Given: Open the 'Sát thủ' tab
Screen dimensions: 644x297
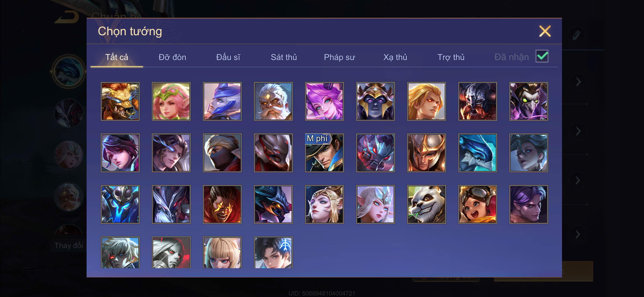Looking at the screenshot, I should click(284, 57).
